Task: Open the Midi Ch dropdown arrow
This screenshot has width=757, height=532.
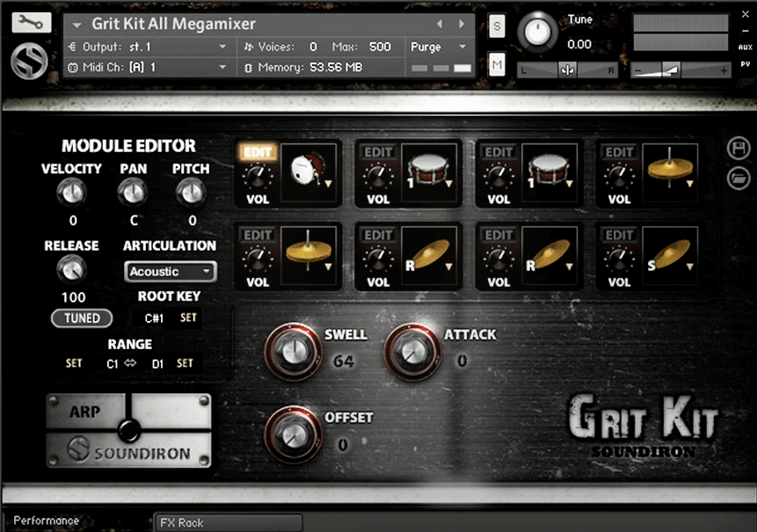Action: [222, 67]
